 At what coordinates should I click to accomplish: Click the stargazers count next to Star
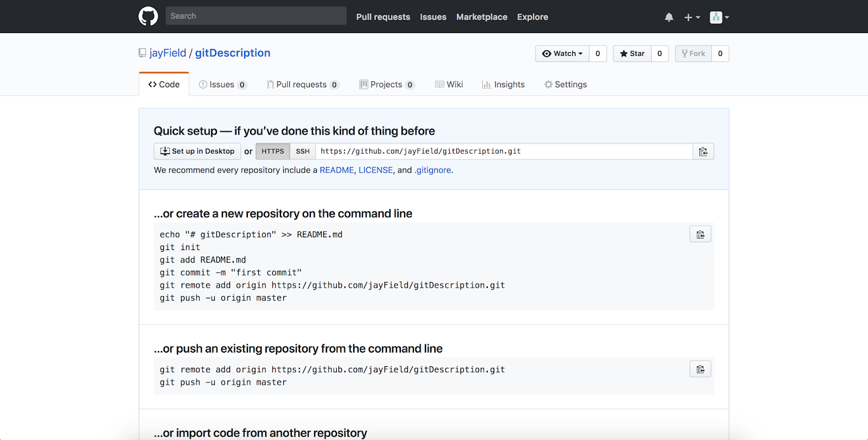click(660, 54)
